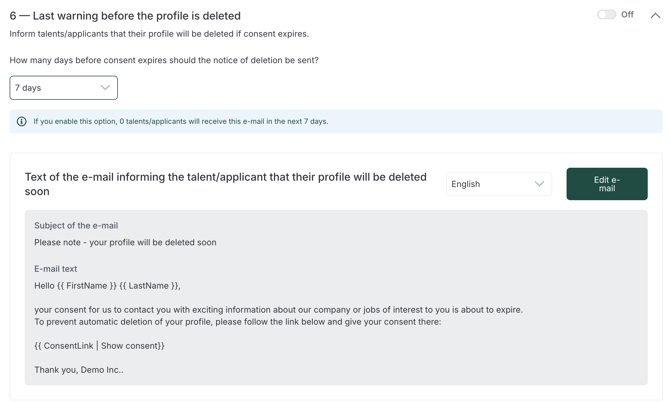Click the 'E-mail text' label
670x404 pixels.
pyautogui.click(x=55, y=269)
